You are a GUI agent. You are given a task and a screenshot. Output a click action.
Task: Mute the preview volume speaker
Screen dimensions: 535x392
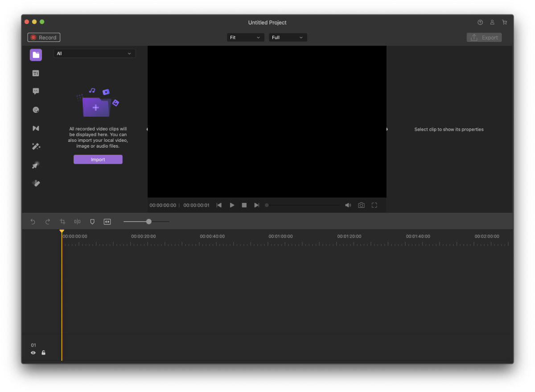pos(348,205)
